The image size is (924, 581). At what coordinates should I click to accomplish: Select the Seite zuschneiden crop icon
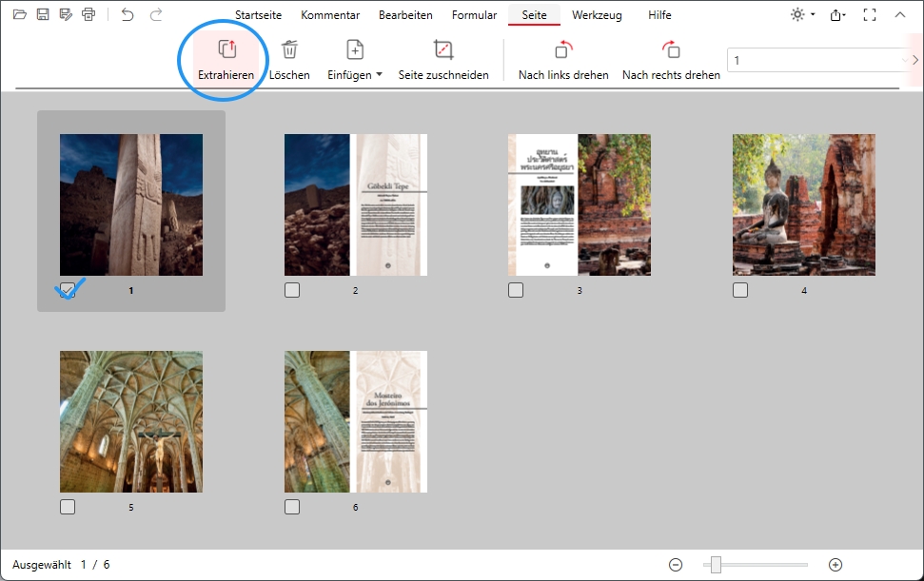pyautogui.click(x=443, y=49)
